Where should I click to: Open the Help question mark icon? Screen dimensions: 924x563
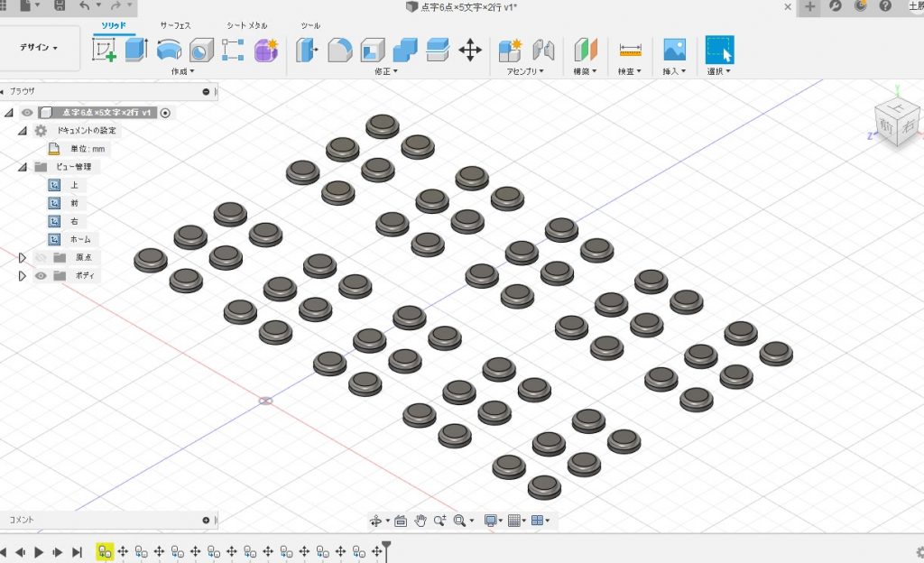(885, 6)
